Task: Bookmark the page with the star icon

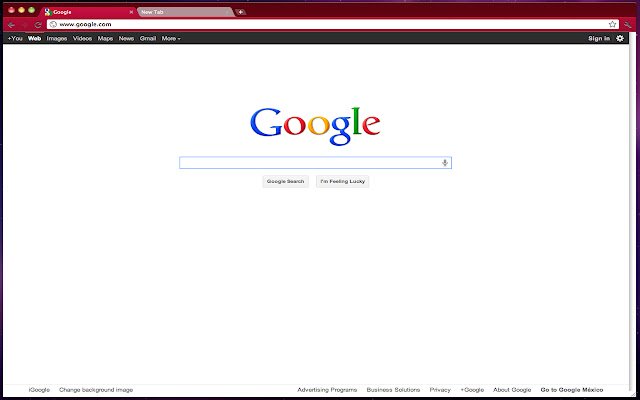Action: pyautogui.click(x=612, y=24)
